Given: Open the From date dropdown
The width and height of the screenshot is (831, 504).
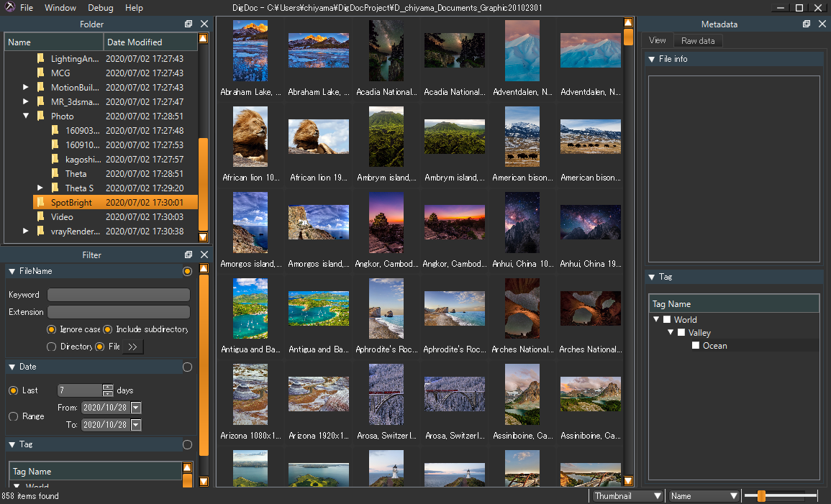Looking at the screenshot, I should pyautogui.click(x=136, y=408).
